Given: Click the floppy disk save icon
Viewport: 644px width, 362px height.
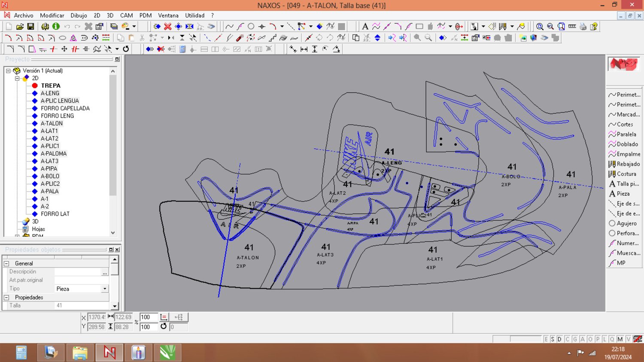Looking at the screenshot, I should [30, 27].
